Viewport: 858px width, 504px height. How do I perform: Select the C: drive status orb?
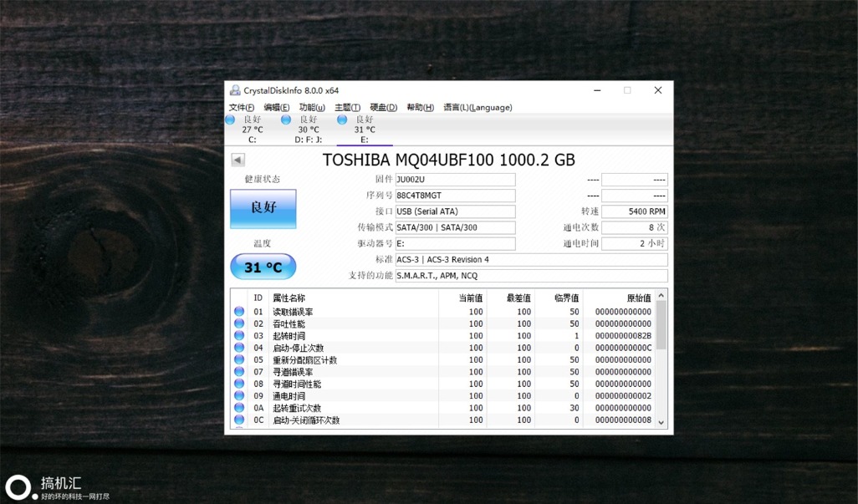230,120
